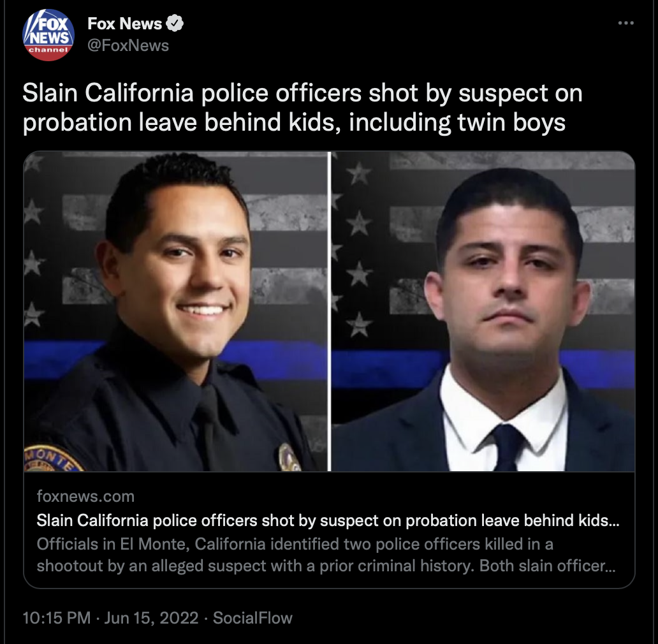The width and height of the screenshot is (658, 644).
Task: Click the white divider between the two photos
Action: 330,311
